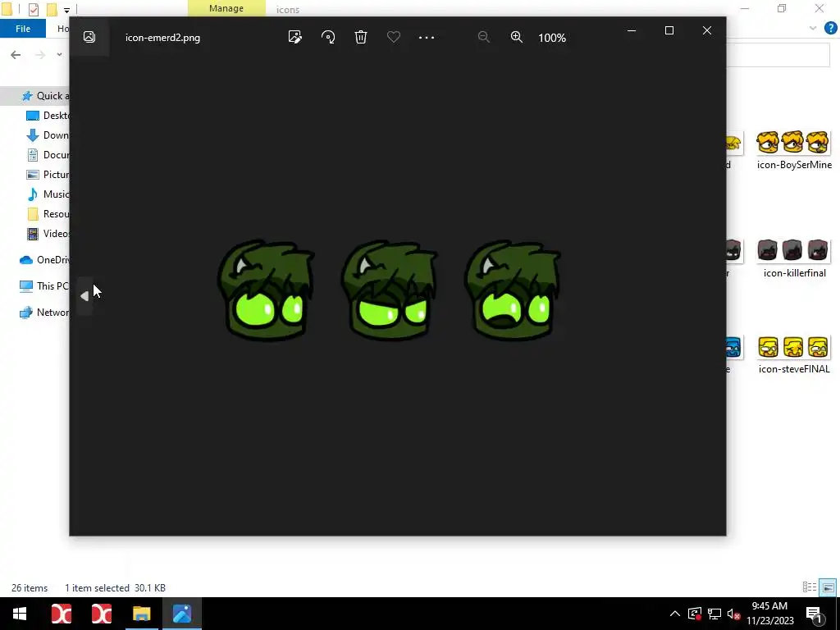840x630 pixels.
Task: Open the recent locations dropdown in Explorer
Action: [59, 55]
